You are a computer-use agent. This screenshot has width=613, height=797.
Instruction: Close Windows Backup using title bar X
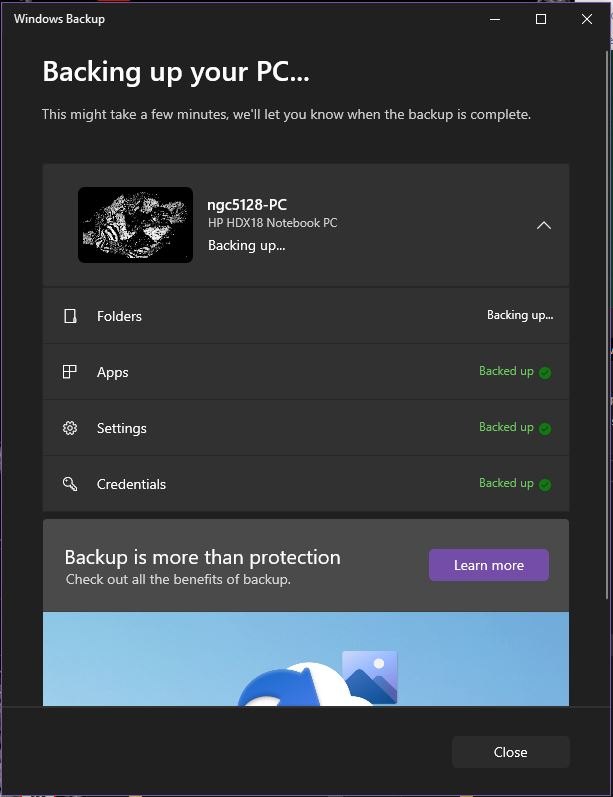click(587, 19)
